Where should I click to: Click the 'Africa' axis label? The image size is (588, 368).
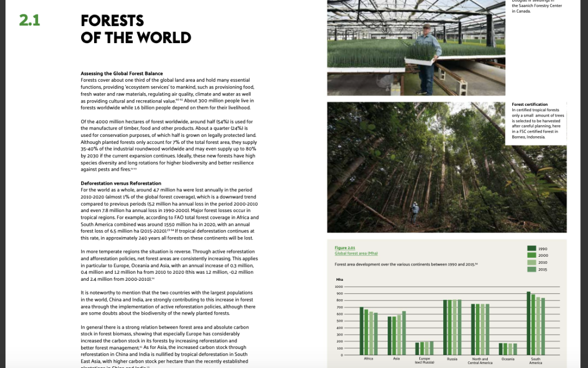[x=368, y=359]
